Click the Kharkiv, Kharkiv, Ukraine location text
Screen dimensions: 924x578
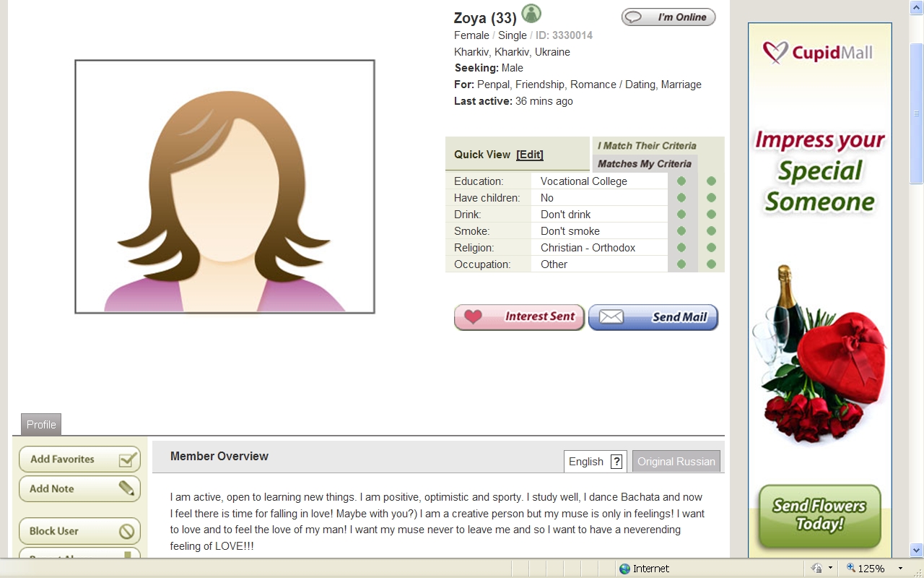(x=512, y=52)
